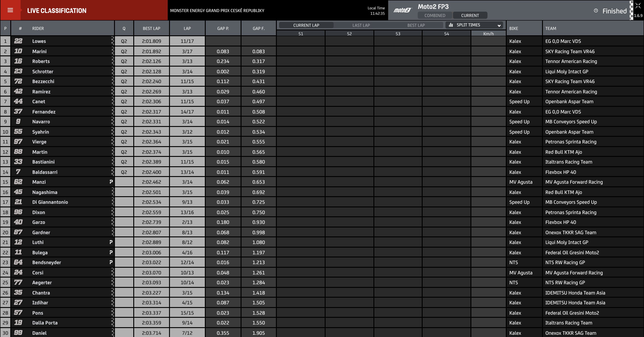The height and width of the screenshot is (337, 644).
Task: Click NTS bike for Aegerter
Action: (513, 282)
